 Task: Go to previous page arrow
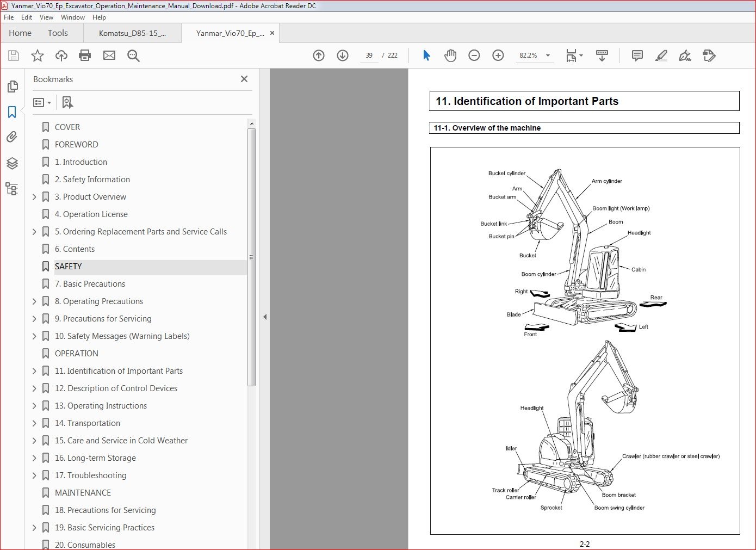pyautogui.click(x=319, y=55)
